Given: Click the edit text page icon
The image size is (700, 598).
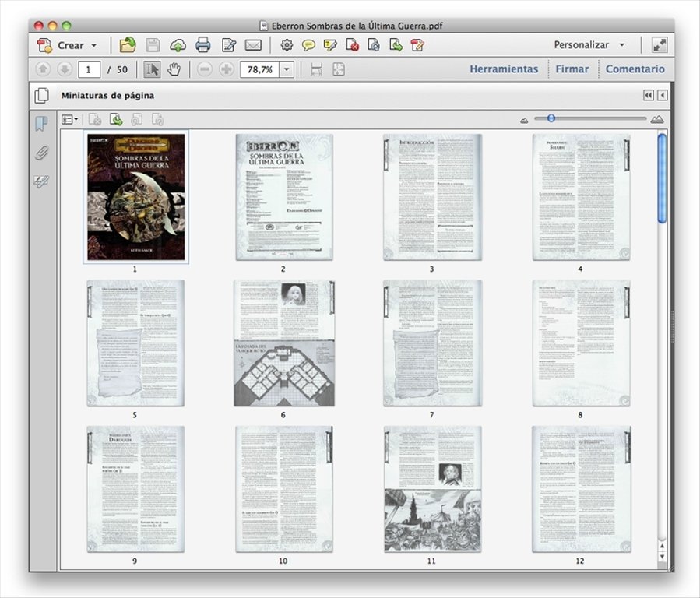Looking at the screenshot, I should (x=229, y=45).
